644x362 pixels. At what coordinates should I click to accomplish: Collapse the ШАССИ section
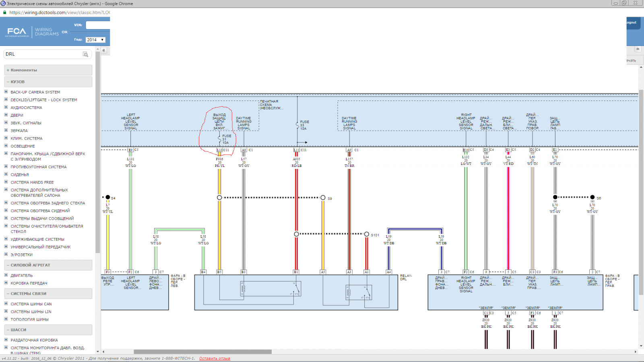[x=48, y=330]
